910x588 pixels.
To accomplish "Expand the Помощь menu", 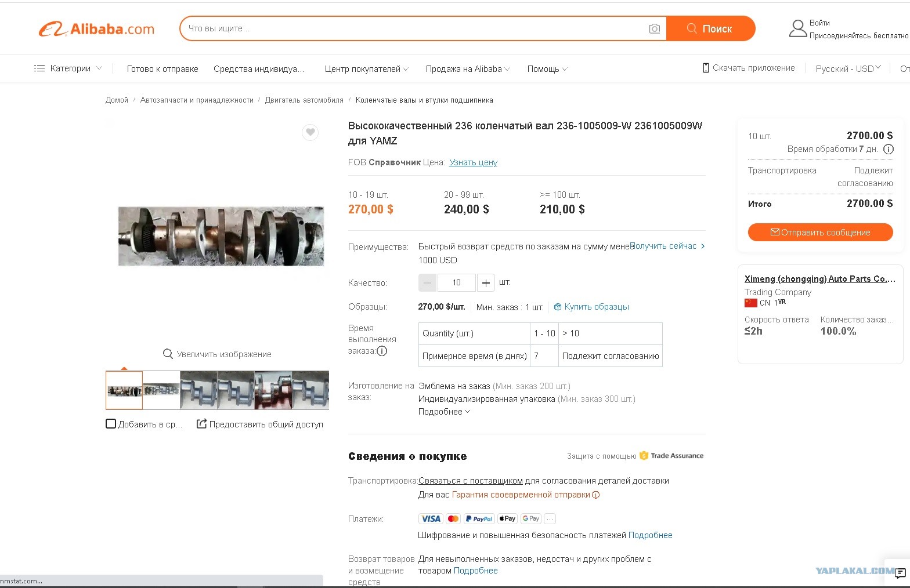I will [x=547, y=69].
